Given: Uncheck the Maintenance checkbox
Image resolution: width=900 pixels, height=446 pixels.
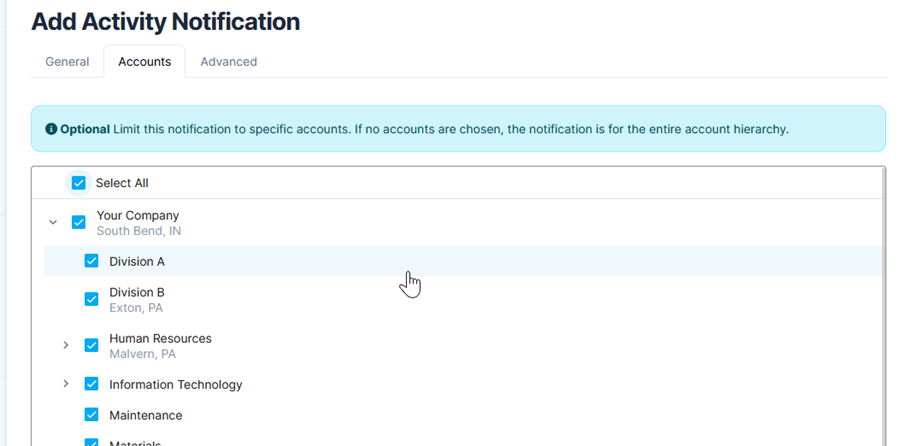Looking at the screenshot, I should coord(92,415).
